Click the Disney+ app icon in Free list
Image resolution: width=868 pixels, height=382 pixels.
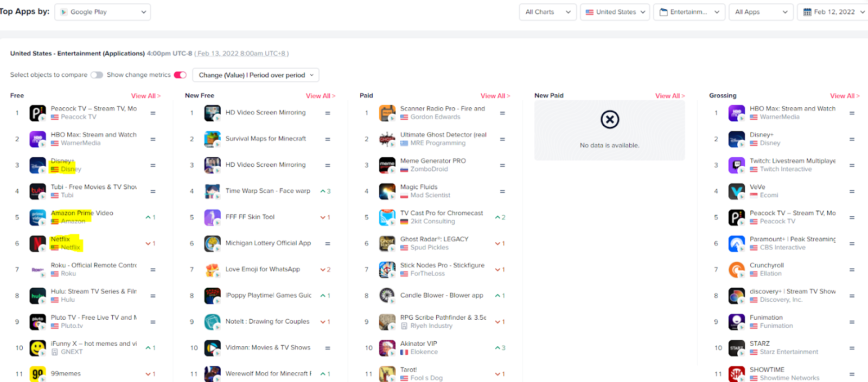(x=37, y=165)
